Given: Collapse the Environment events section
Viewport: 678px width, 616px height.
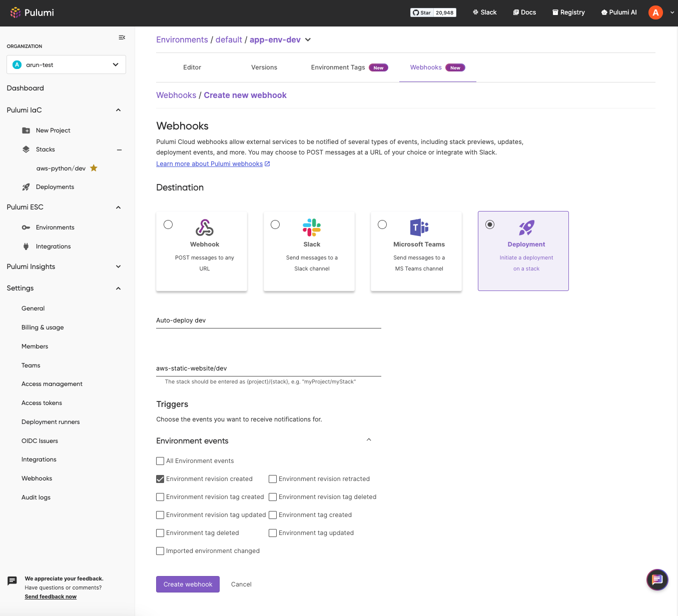Looking at the screenshot, I should click(369, 440).
